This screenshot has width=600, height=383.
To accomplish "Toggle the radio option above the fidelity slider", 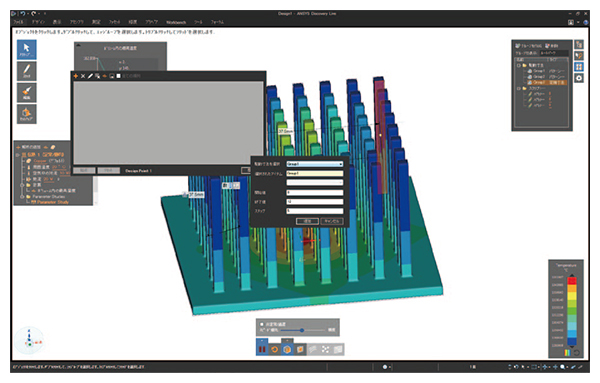I will click(262, 324).
